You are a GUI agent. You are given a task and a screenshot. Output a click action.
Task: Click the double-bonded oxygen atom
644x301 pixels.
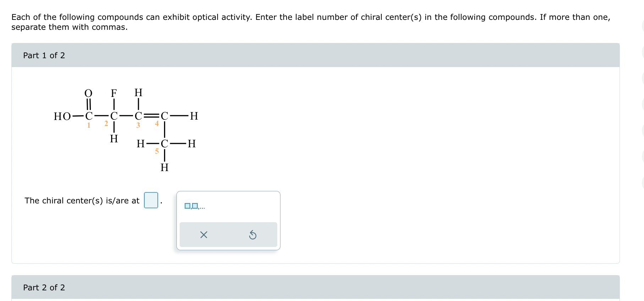[x=88, y=93]
